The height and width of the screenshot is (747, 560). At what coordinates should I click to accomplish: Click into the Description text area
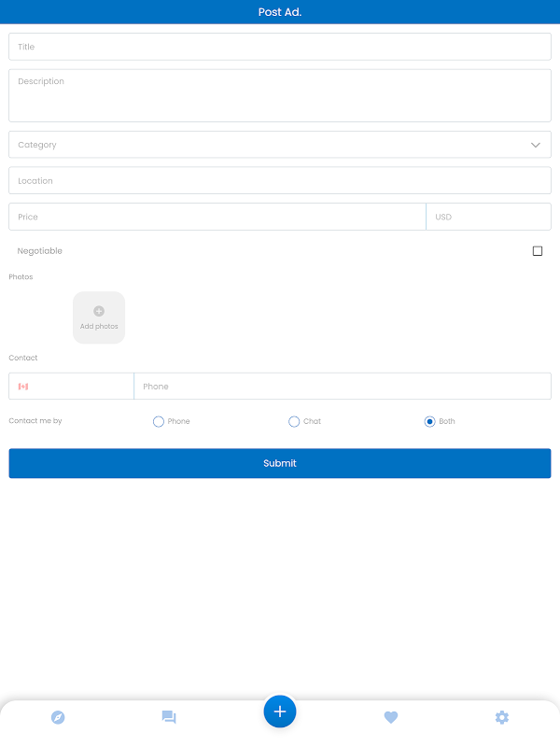click(280, 95)
